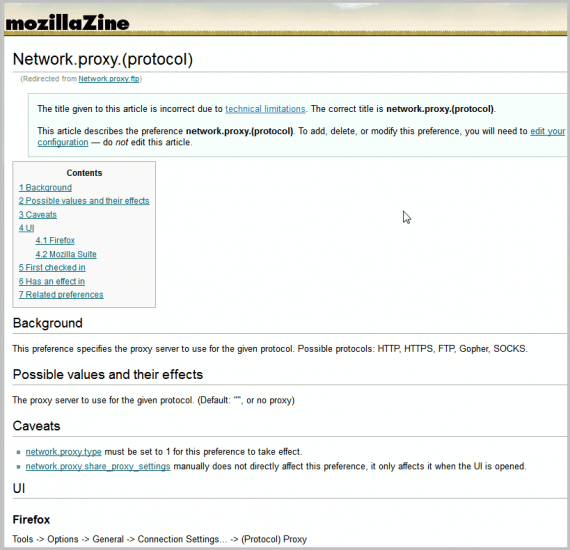
Task: Click the Background section heading
Action: click(x=48, y=323)
